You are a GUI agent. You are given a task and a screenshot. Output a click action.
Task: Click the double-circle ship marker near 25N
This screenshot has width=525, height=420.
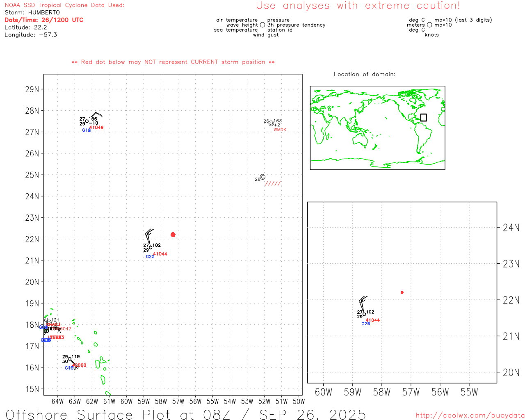[262, 177]
